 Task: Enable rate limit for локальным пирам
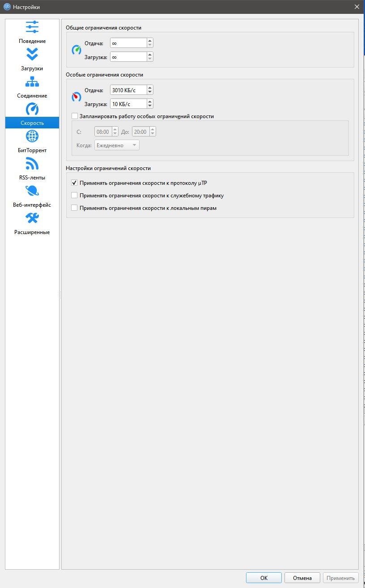(75, 208)
